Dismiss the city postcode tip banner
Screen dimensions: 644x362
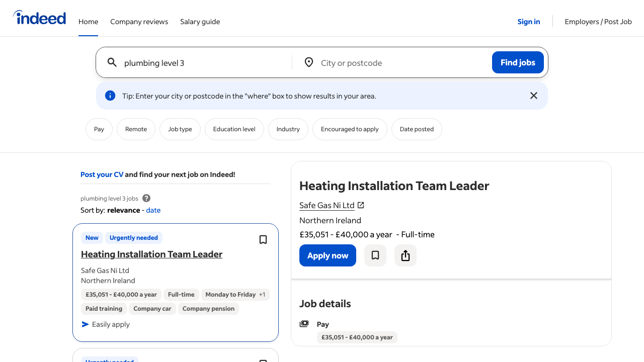tap(533, 95)
